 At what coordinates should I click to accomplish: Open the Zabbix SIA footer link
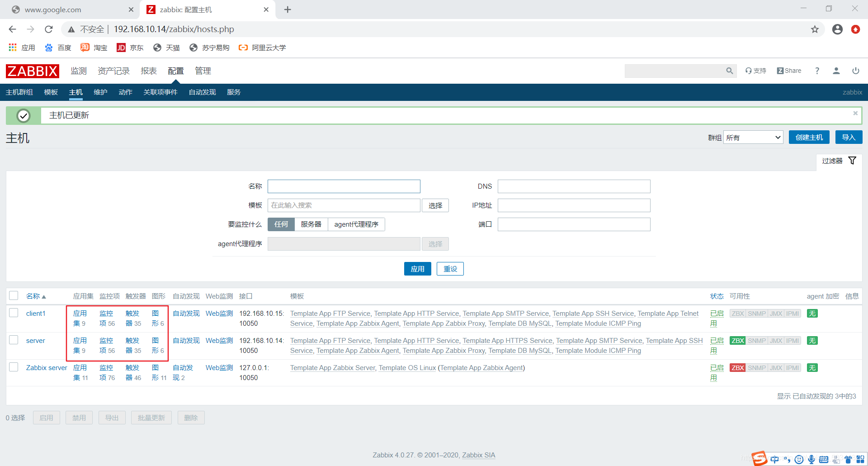tap(478, 455)
